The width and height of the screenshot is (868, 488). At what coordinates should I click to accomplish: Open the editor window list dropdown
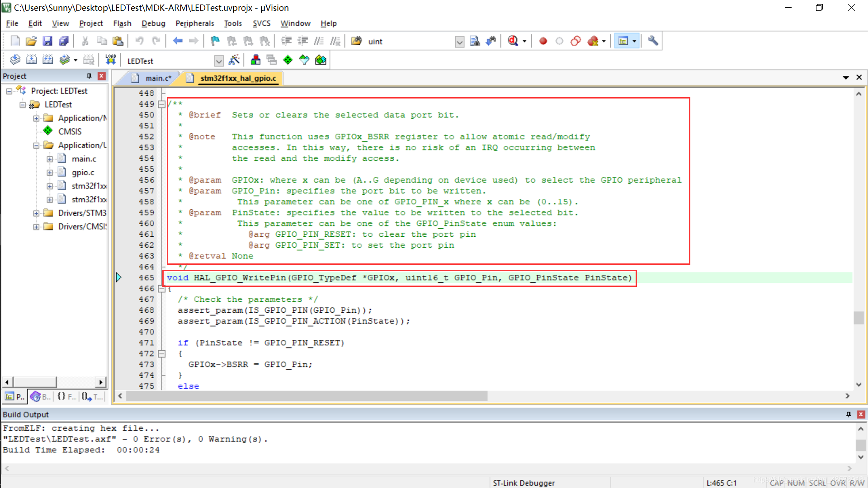coord(846,78)
